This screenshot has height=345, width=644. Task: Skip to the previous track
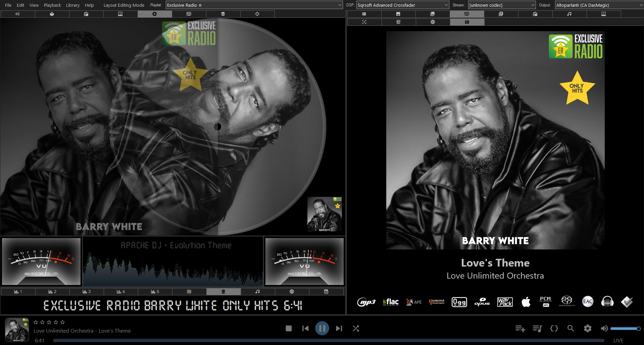tap(305, 329)
